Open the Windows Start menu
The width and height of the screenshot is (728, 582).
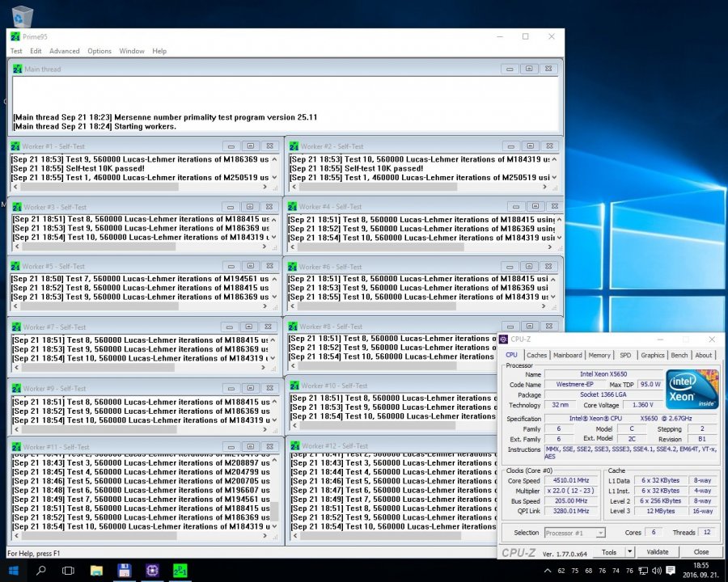[13, 571]
